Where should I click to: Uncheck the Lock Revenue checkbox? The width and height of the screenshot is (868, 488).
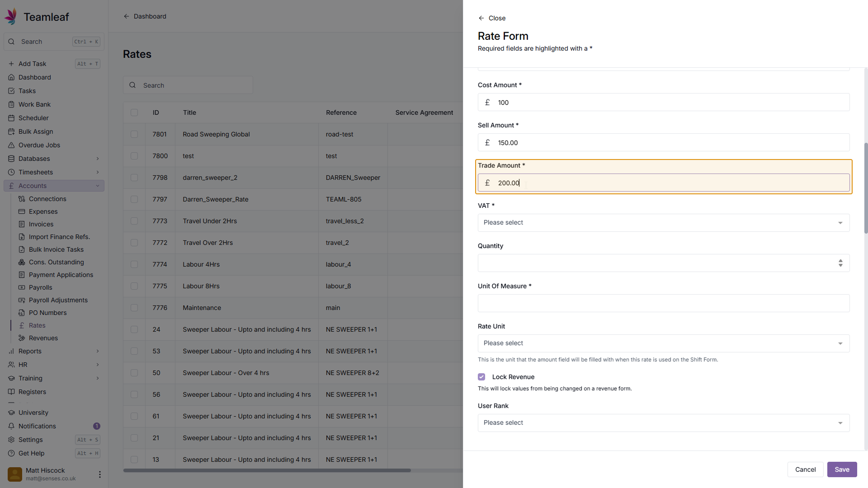[481, 377]
